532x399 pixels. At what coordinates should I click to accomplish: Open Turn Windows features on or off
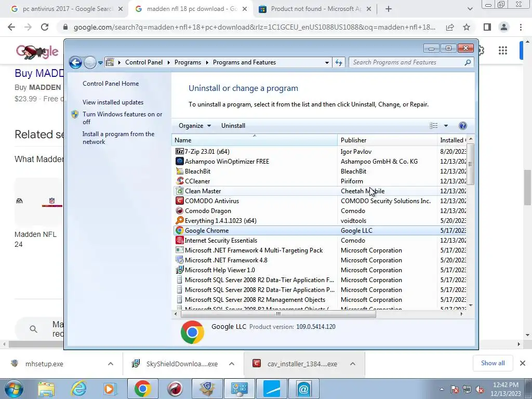click(x=123, y=118)
